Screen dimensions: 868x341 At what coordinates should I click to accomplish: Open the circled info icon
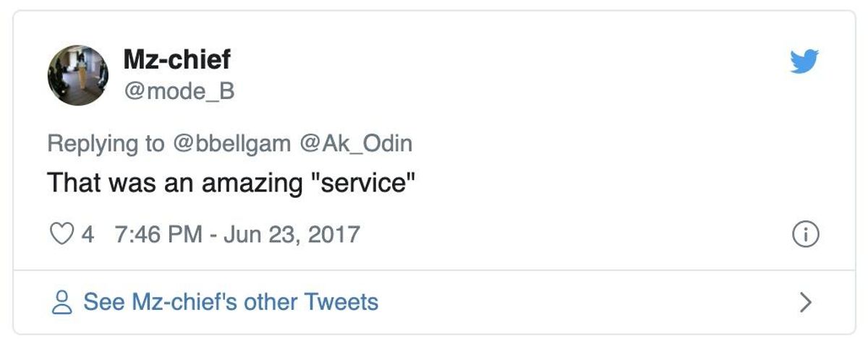click(x=805, y=234)
